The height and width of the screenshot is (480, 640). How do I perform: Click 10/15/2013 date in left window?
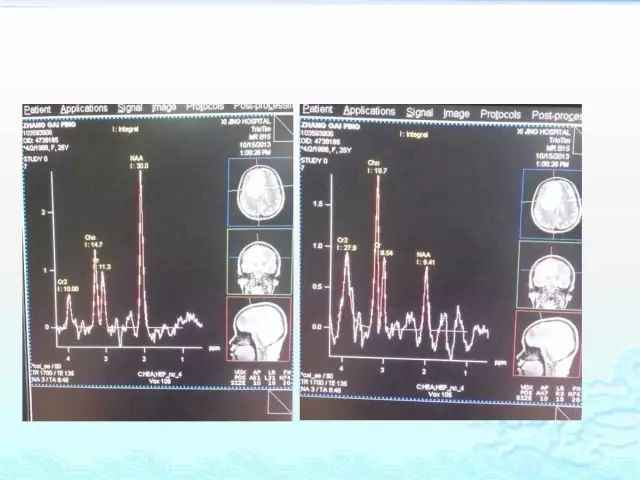[256, 144]
